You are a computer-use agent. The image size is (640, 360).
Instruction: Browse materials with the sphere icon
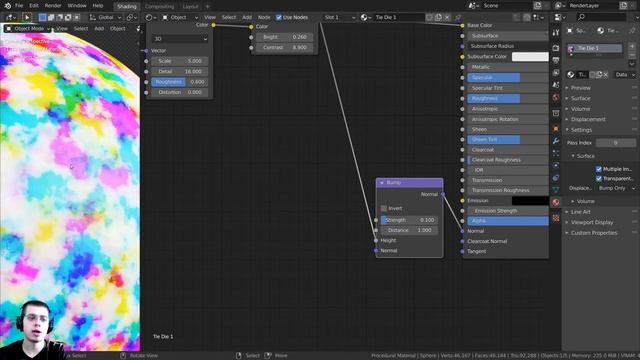pos(366,18)
